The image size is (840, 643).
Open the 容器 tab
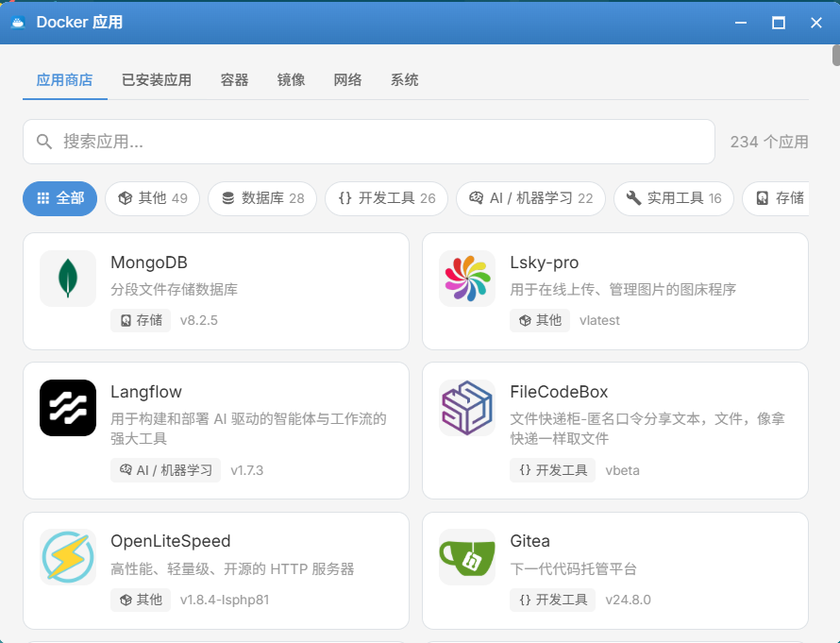pyautogui.click(x=233, y=80)
